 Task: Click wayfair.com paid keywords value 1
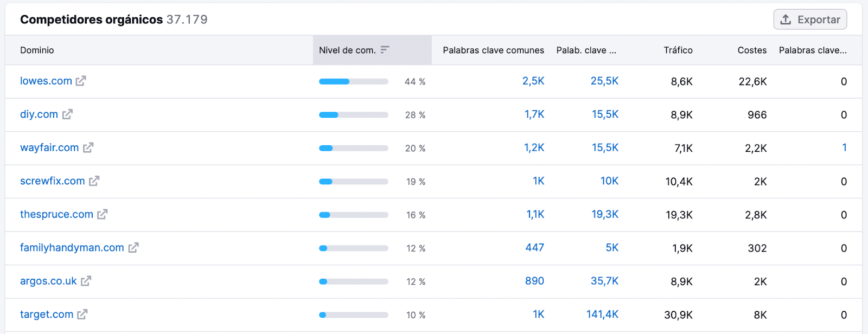click(844, 147)
